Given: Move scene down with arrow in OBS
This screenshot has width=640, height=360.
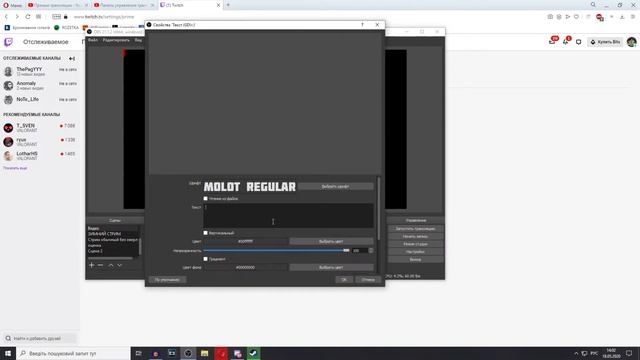Looking at the screenshot, I should (120, 265).
